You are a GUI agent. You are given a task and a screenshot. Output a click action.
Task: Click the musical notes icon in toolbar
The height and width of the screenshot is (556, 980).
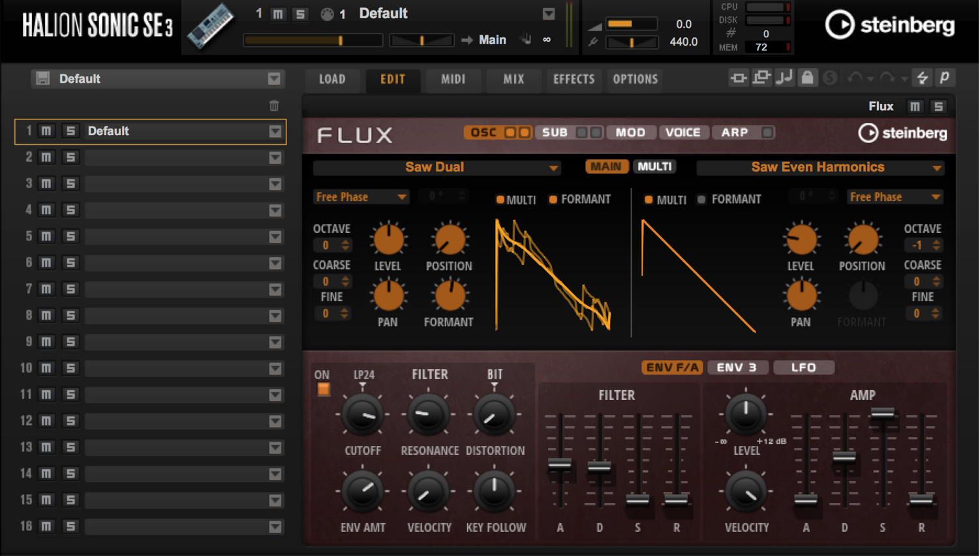pyautogui.click(x=784, y=78)
